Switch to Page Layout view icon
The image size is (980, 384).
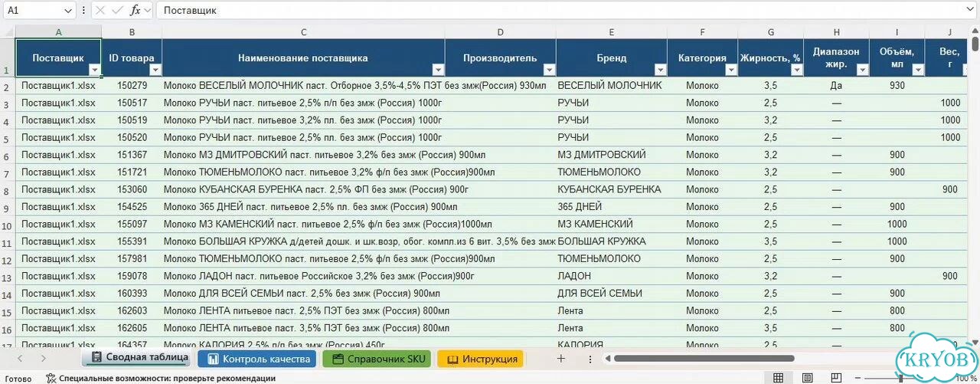807,378
